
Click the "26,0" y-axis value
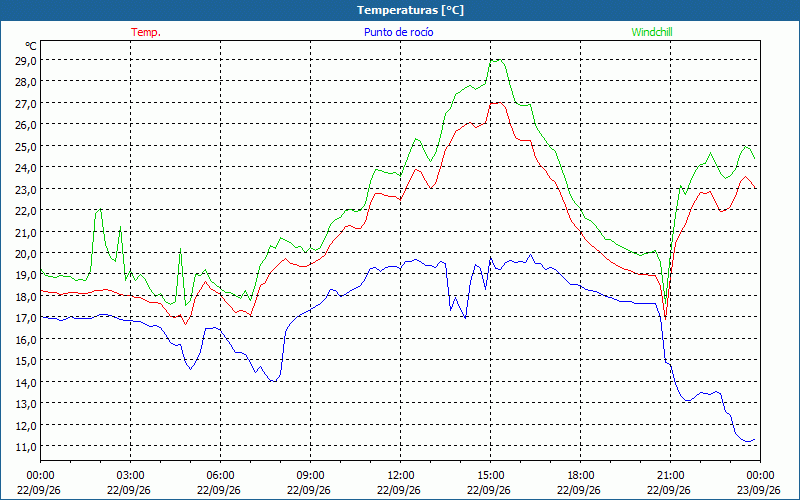26,125
